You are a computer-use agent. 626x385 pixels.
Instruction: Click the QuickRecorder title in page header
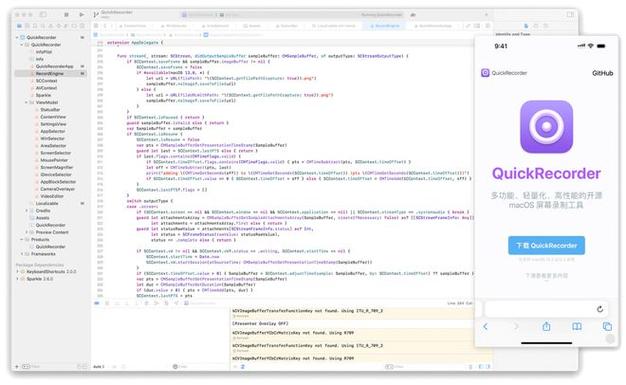coord(509,73)
